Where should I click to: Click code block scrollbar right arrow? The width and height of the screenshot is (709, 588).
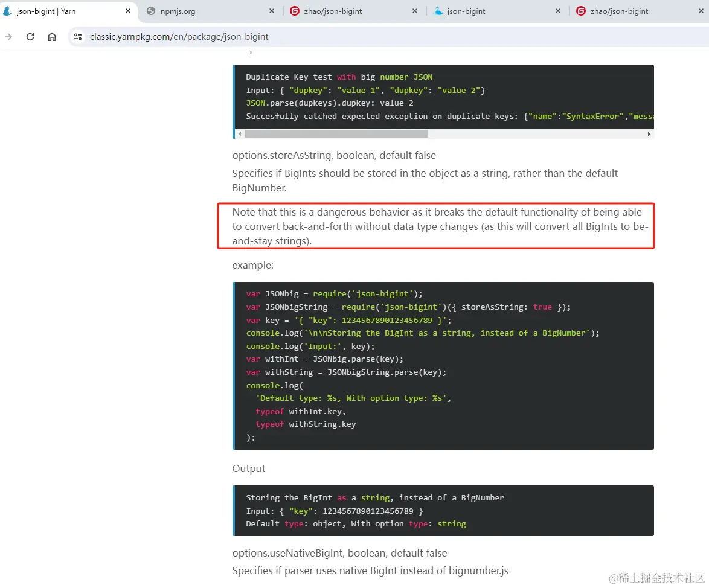(649, 134)
